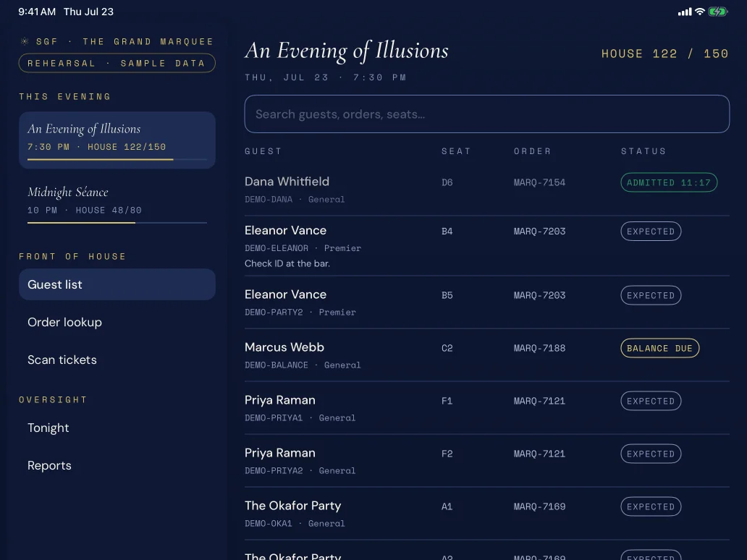The width and height of the screenshot is (747, 560).
Task: Click the An Evening of Illusions house progress bar
Action: point(117,159)
